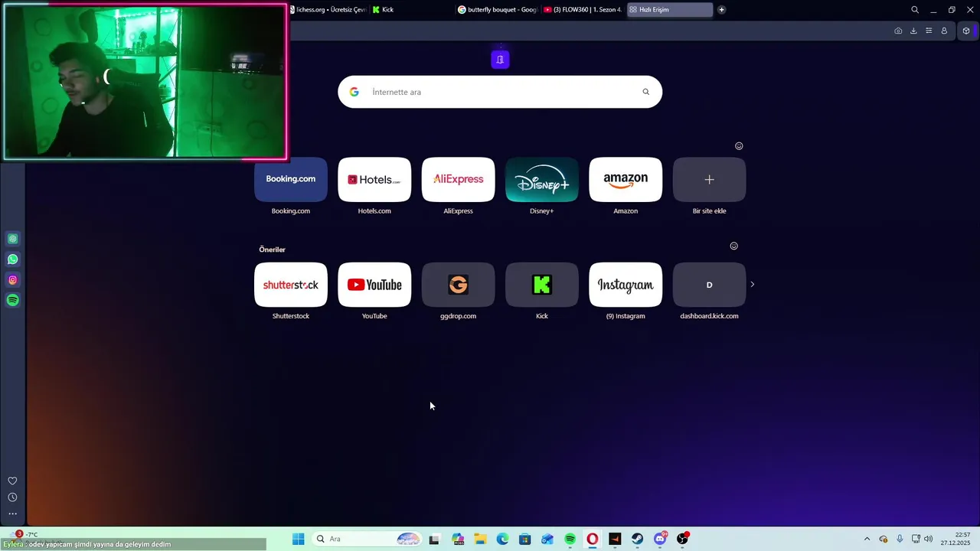
Task: Select the Hızlı Erişim tab
Action: pos(670,10)
